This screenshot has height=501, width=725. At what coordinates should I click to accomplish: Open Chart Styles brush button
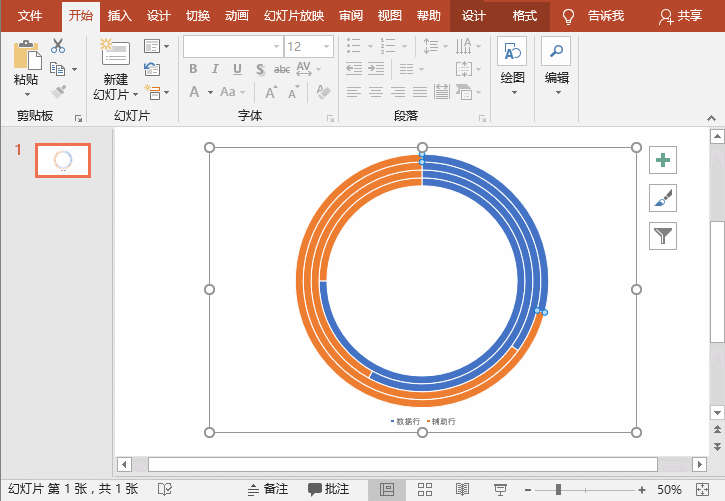tap(662, 198)
